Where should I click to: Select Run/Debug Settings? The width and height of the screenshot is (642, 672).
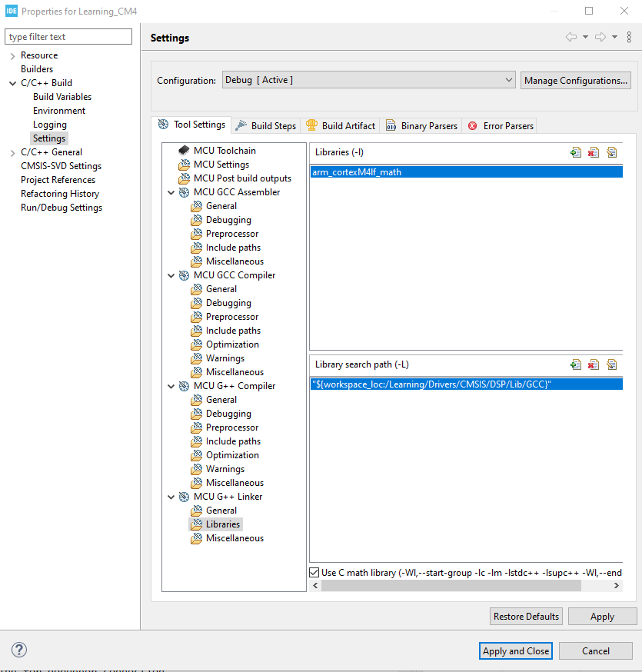62,208
